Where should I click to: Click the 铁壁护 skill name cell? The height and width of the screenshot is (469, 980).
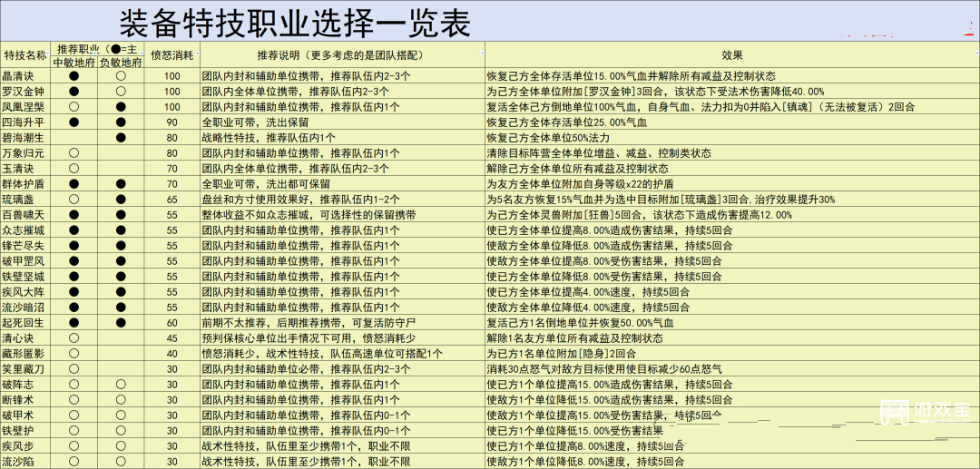pyautogui.click(x=25, y=431)
